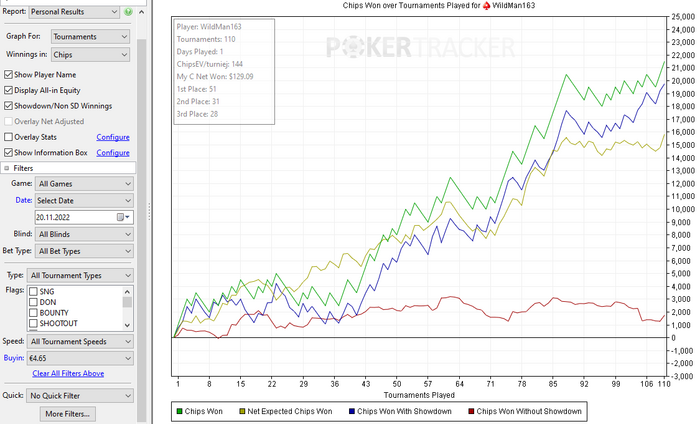Click the red Chips Won Without Showdown swatch
Image resolution: width=700 pixels, height=424 pixels.
coord(471,411)
